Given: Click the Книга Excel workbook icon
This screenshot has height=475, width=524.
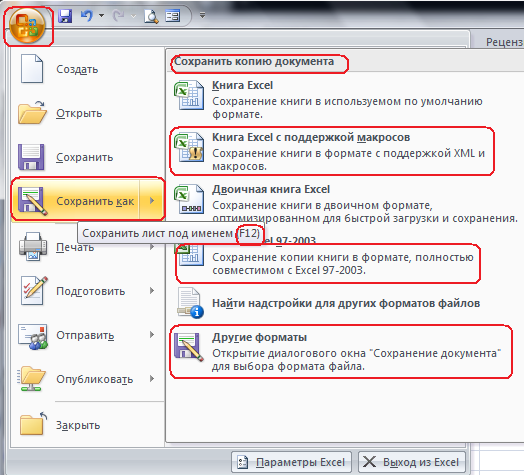Looking at the screenshot, I should (x=189, y=95).
